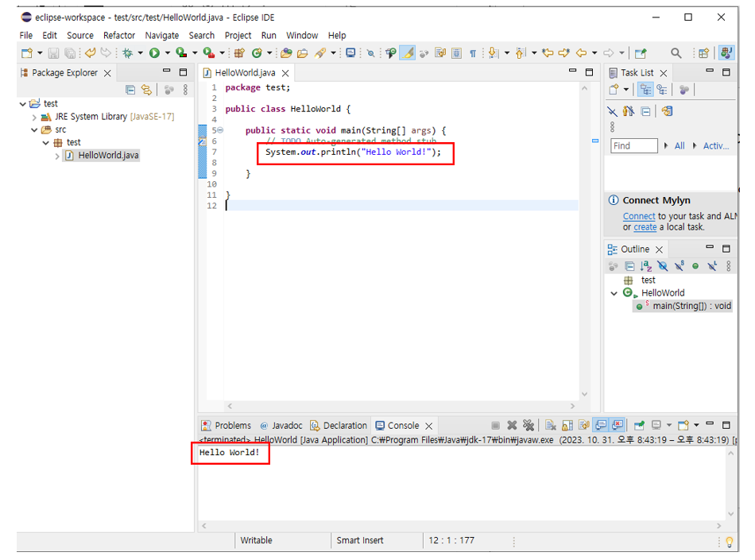
Task: Toggle Task List Categorized view
Action: point(645,90)
